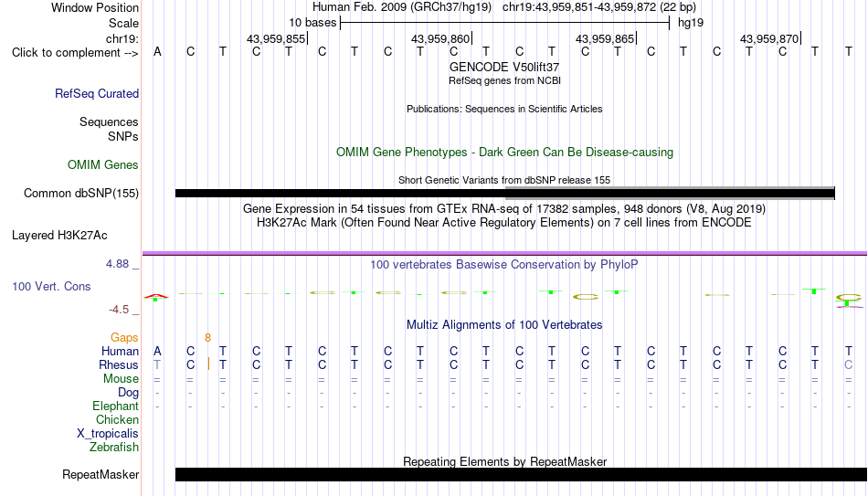Open the OMIM Genes track label
The height and width of the screenshot is (496, 868).
click(x=103, y=165)
